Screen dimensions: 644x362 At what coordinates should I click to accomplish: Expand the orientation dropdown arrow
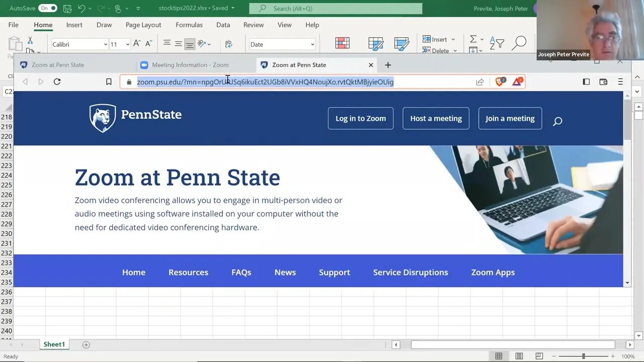pos(209,44)
